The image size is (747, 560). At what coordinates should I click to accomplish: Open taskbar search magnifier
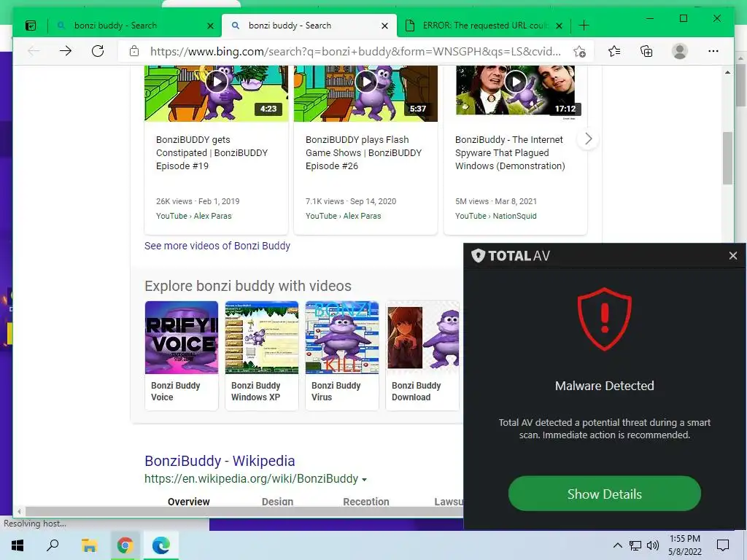(x=53, y=545)
